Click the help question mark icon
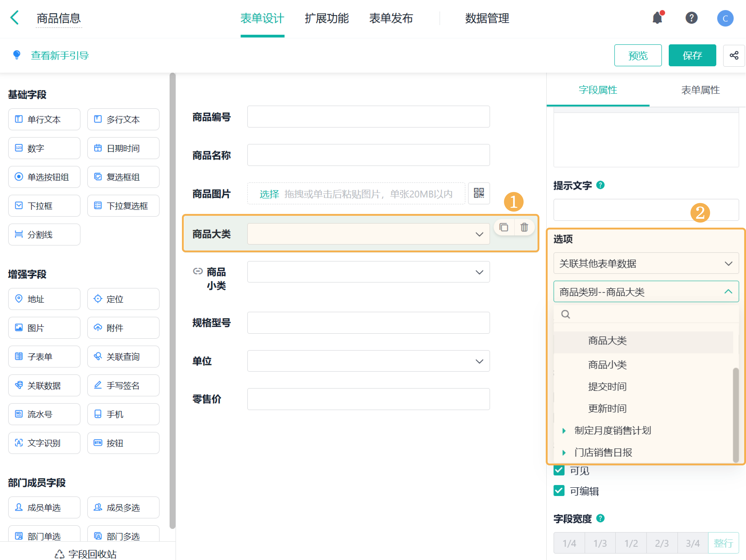 click(x=691, y=18)
